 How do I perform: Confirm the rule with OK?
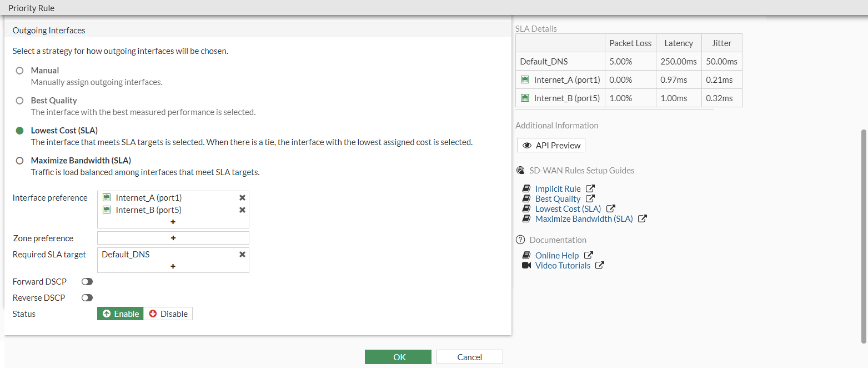398,357
